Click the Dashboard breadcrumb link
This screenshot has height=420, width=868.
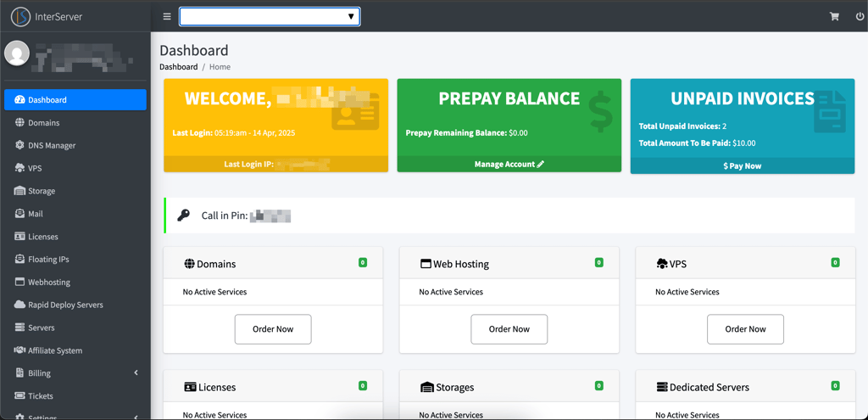tap(178, 66)
